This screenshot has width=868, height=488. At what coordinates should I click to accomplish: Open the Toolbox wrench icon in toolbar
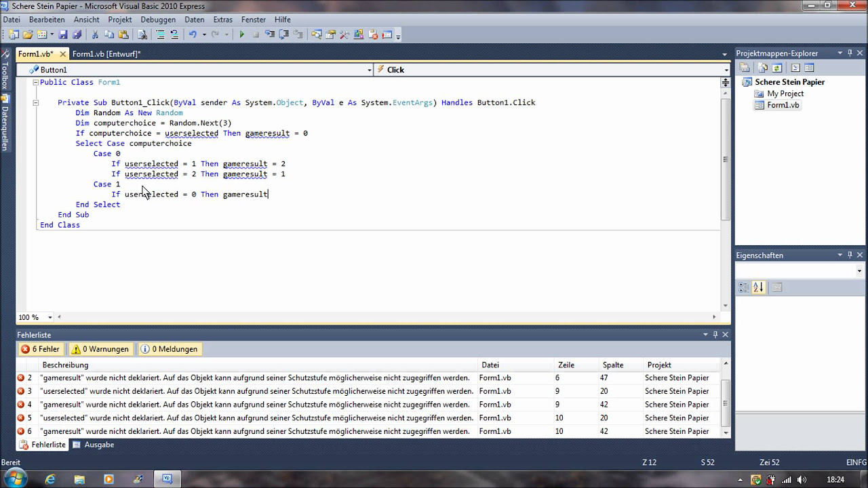click(344, 35)
